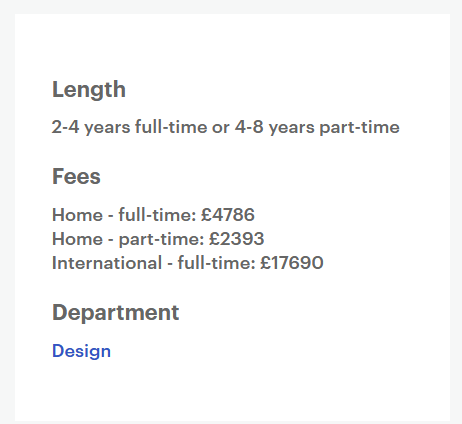This screenshot has width=462, height=424.
Task: Click the Department heading
Action: (x=116, y=313)
